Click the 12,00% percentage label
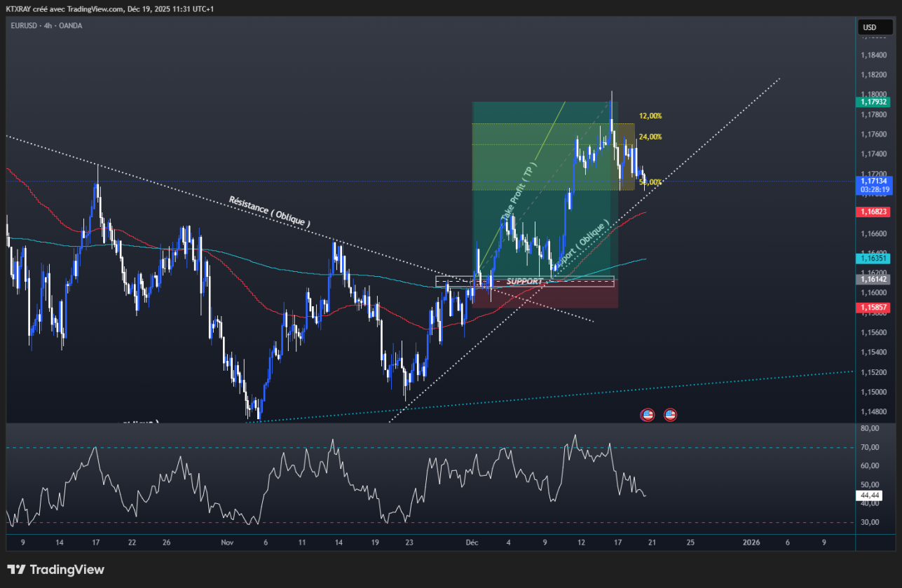902x588 pixels. pos(649,115)
